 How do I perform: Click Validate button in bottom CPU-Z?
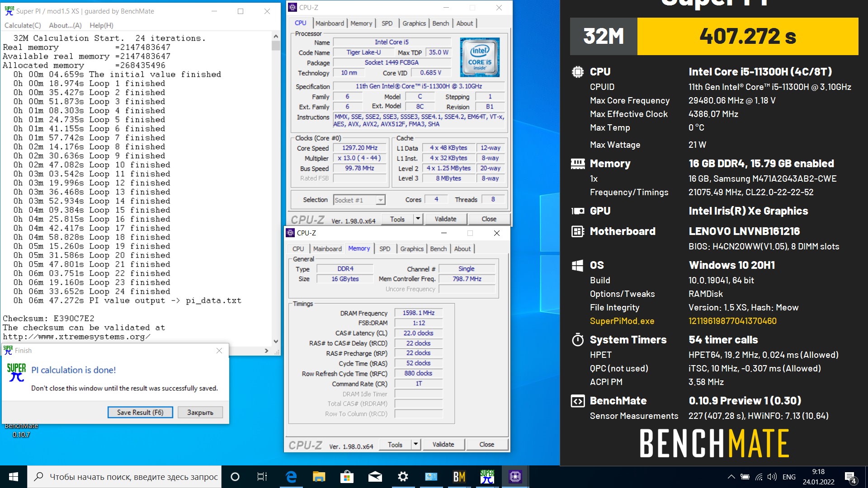tap(443, 444)
